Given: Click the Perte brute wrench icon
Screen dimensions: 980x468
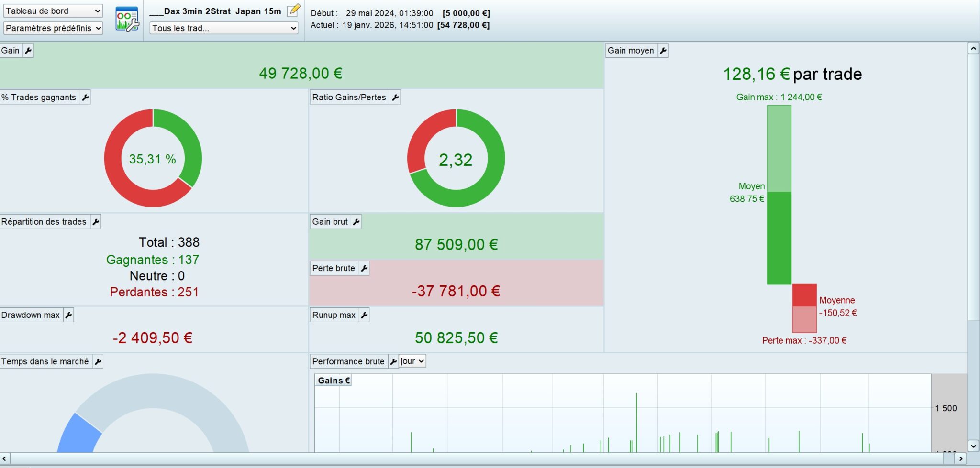Looking at the screenshot, I should [364, 268].
